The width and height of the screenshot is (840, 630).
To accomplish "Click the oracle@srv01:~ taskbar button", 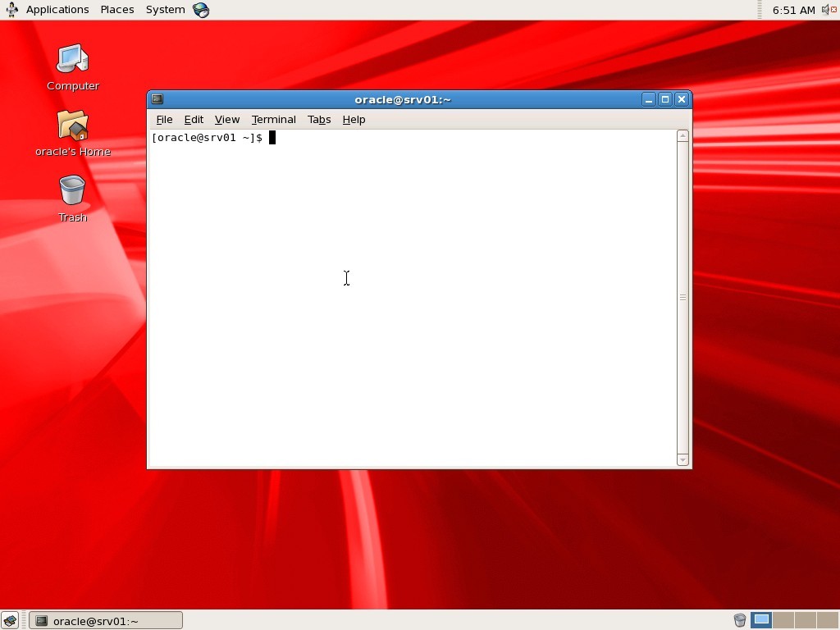I will [x=106, y=621].
